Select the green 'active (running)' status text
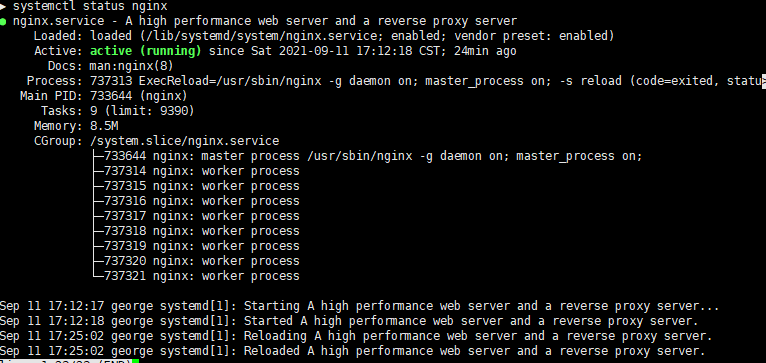Image resolution: width=766 pixels, height=363 pixels. tap(146, 51)
